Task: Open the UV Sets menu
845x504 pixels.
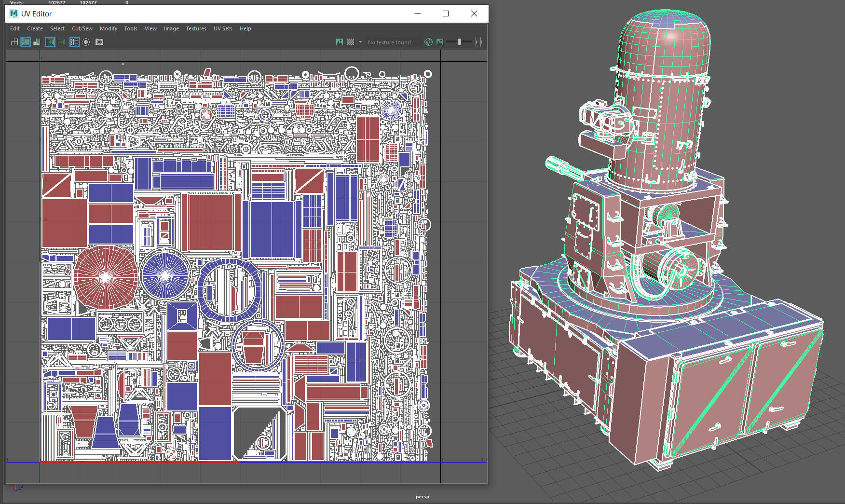Action: pyautogui.click(x=223, y=28)
